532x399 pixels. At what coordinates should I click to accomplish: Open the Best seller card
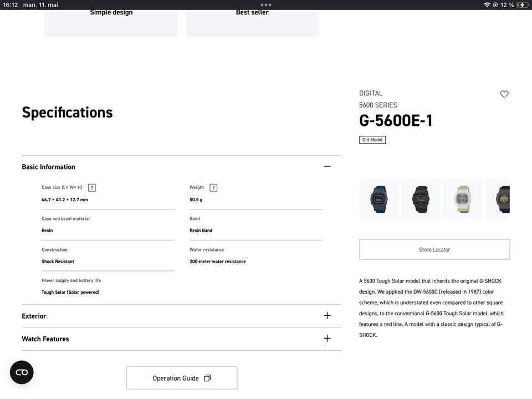pyautogui.click(x=252, y=23)
